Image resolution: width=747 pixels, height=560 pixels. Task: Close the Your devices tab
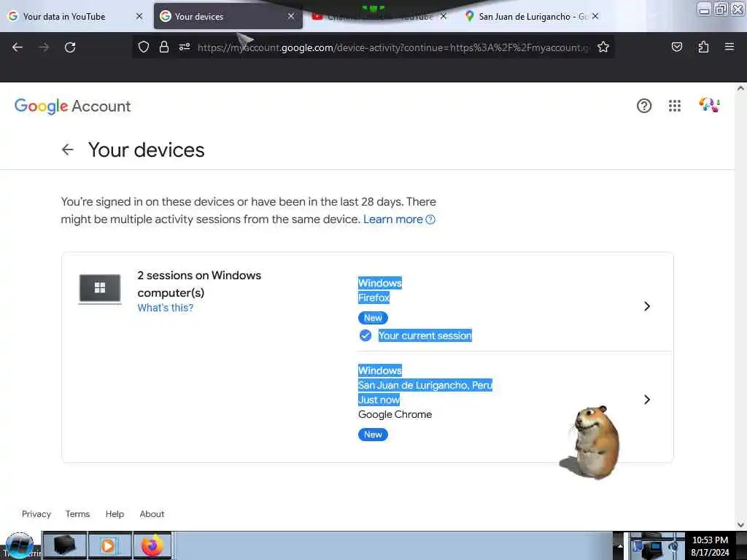(x=291, y=16)
